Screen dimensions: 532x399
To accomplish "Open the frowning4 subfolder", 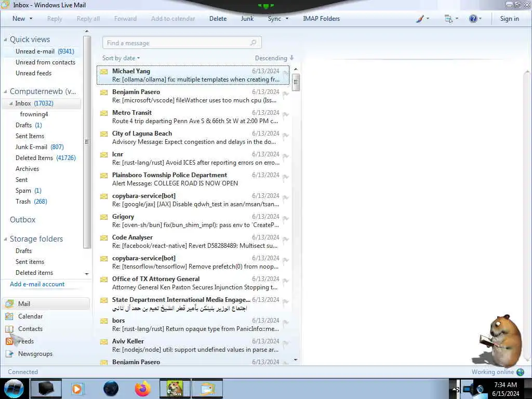I will tap(34, 114).
